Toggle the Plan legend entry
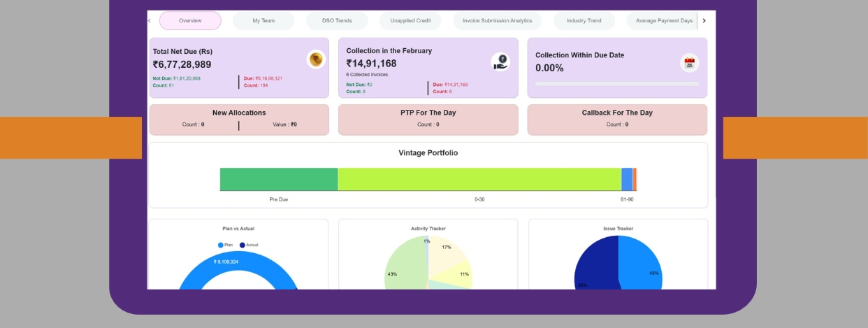Screen dimensions: 868x328 [225, 245]
